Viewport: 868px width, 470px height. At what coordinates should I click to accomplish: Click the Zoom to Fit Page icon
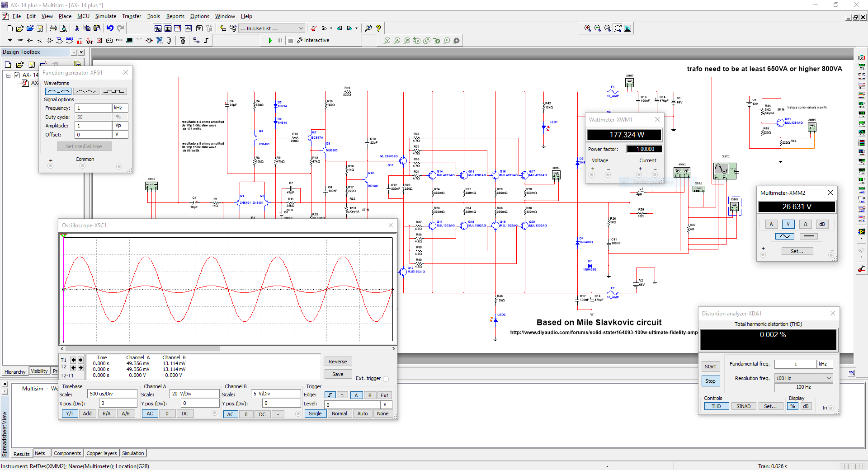pyautogui.click(x=618, y=28)
